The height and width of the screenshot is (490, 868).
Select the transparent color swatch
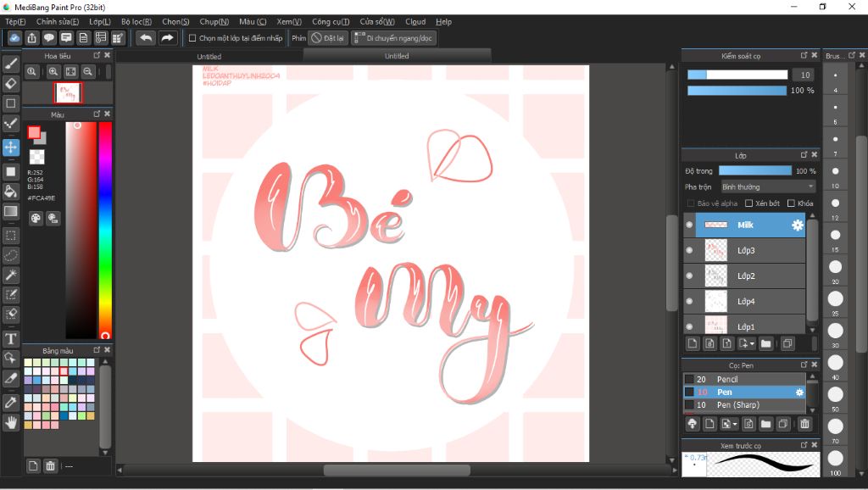coord(36,157)
